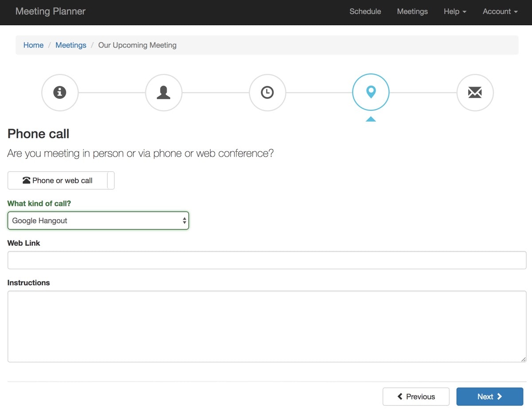The image size is (532, 409).
Task: Go Home via the breadcrumb link
Action: (x=33, y=45)
